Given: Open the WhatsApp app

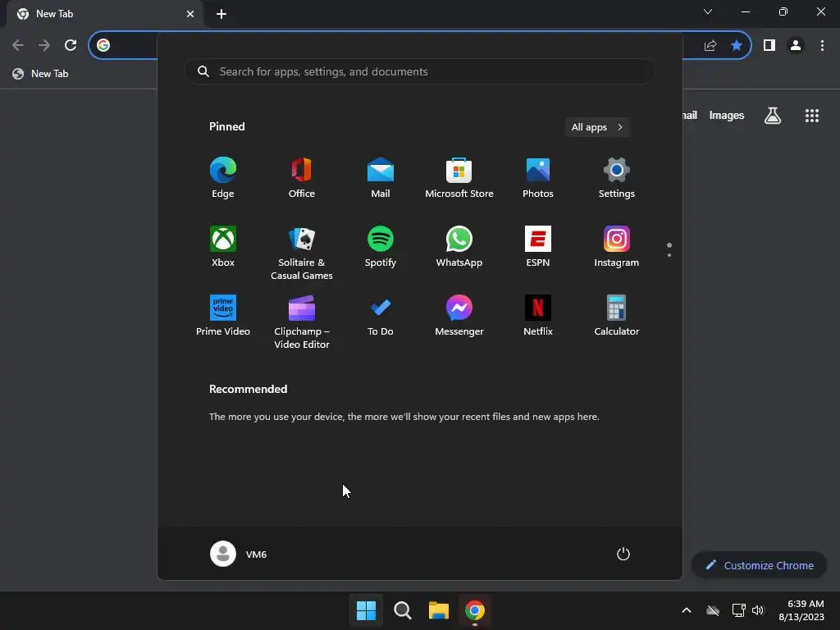Looking at the screenshot, I should click(459, 246).
